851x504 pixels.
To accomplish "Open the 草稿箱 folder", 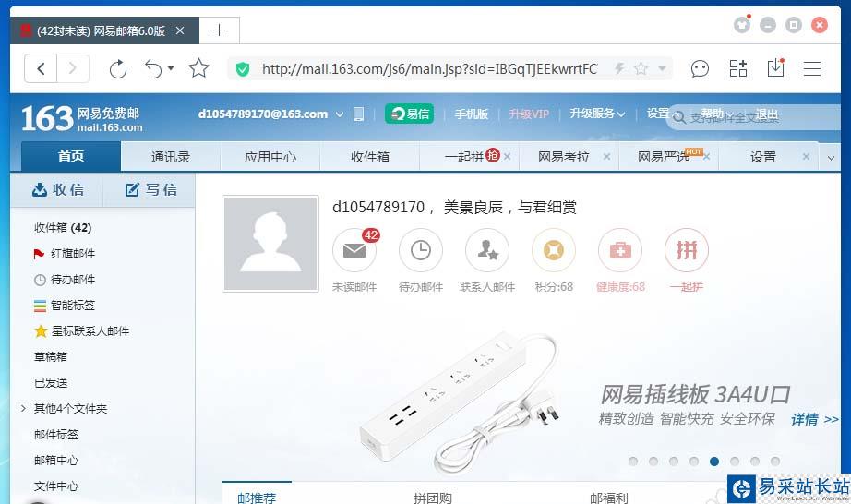I will (51, 356).
